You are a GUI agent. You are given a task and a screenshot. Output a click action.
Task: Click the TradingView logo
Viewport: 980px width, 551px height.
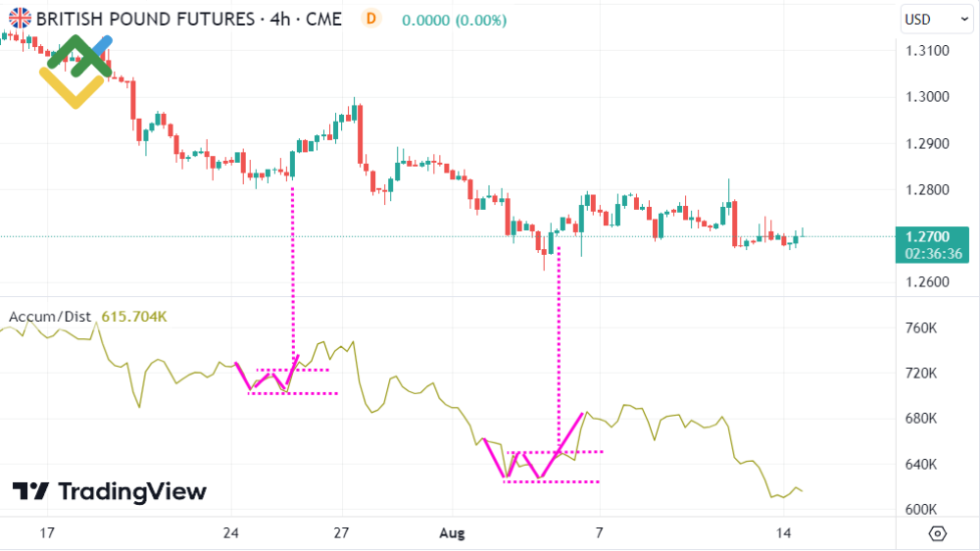pos(110,491)
